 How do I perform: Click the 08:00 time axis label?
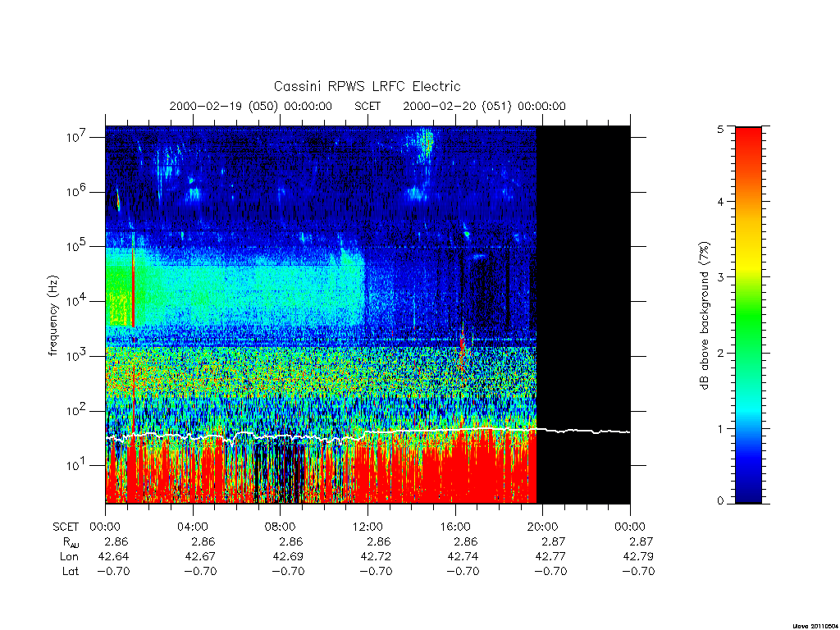pyautogui.click(x=280, y=527)
